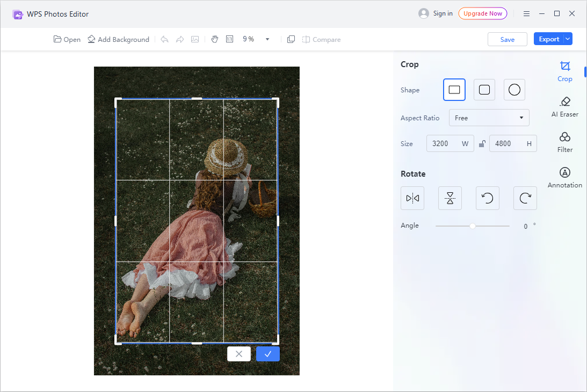587x392 pixels.
Task: Select the rounded rectangle crop shape
Action: point(484,90)
